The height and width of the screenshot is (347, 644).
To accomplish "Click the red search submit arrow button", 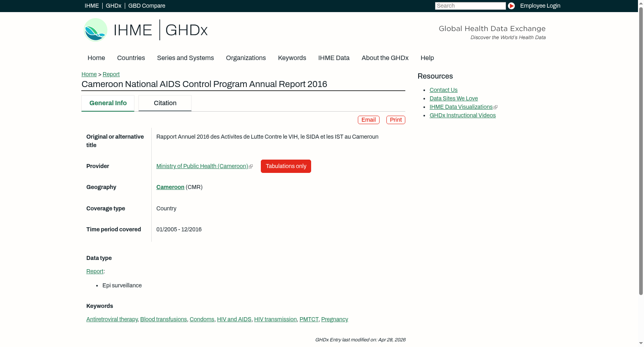I will (x=511, y=6).
